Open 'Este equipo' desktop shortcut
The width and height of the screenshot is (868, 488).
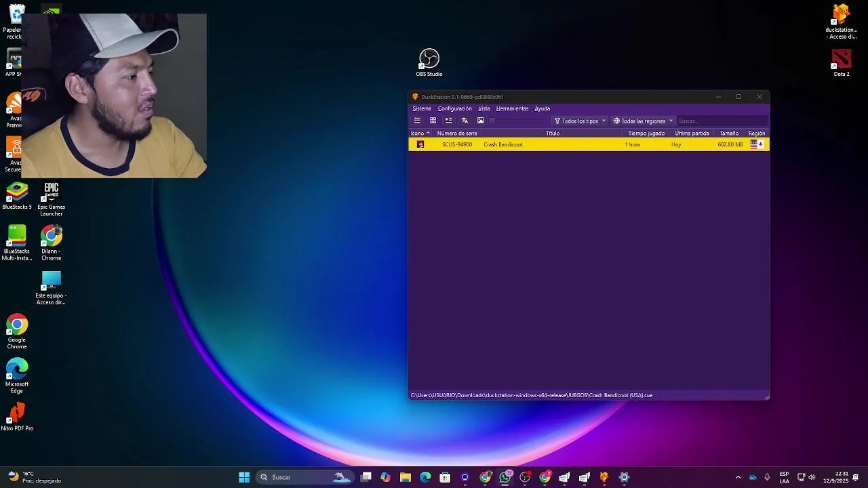point(51,288)
